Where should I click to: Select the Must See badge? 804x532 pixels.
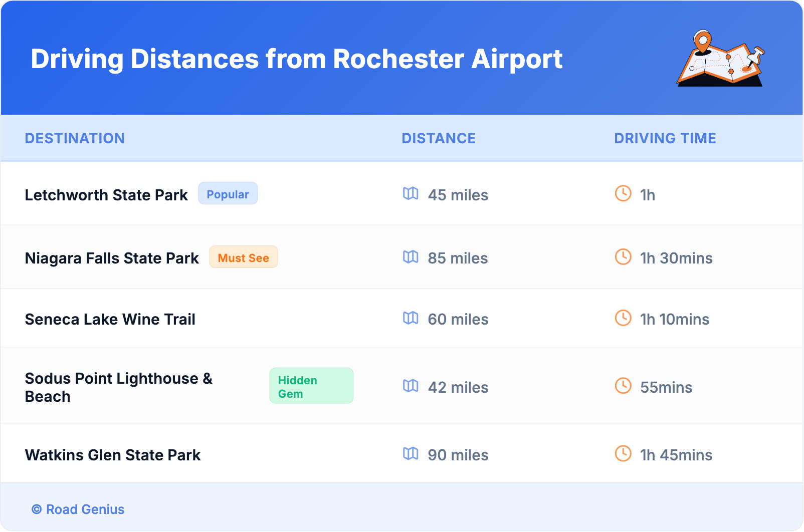click(243, 257)
